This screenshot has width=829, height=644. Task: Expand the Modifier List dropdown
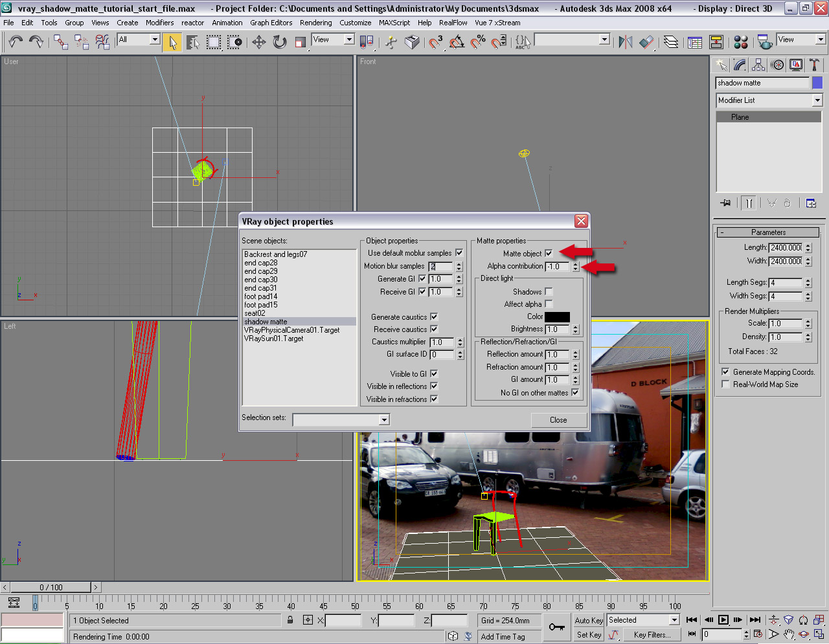(x=817, y=100)
